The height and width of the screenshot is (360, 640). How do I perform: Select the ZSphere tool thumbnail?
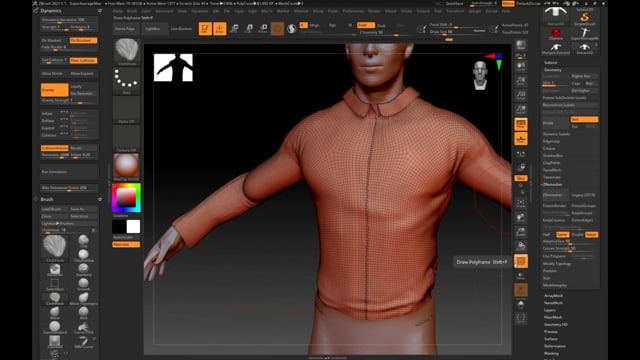click(556, 33)
